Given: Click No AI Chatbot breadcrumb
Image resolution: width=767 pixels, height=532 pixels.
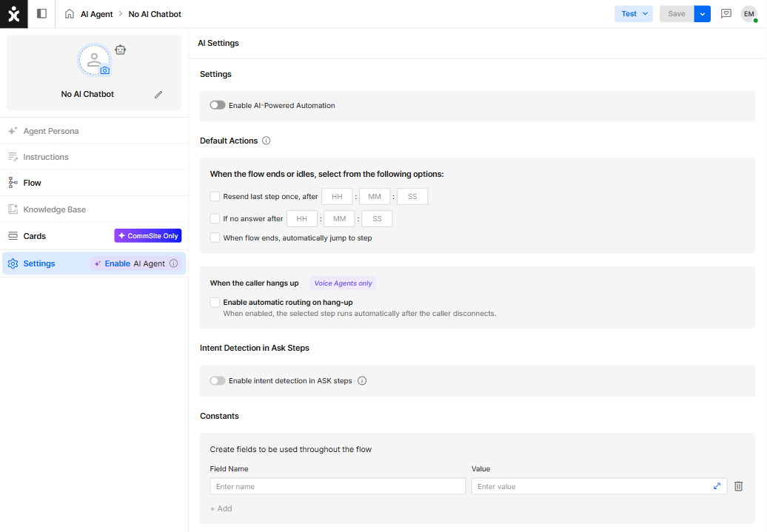Looking at the screenshot, I should [x=155, y=14].
